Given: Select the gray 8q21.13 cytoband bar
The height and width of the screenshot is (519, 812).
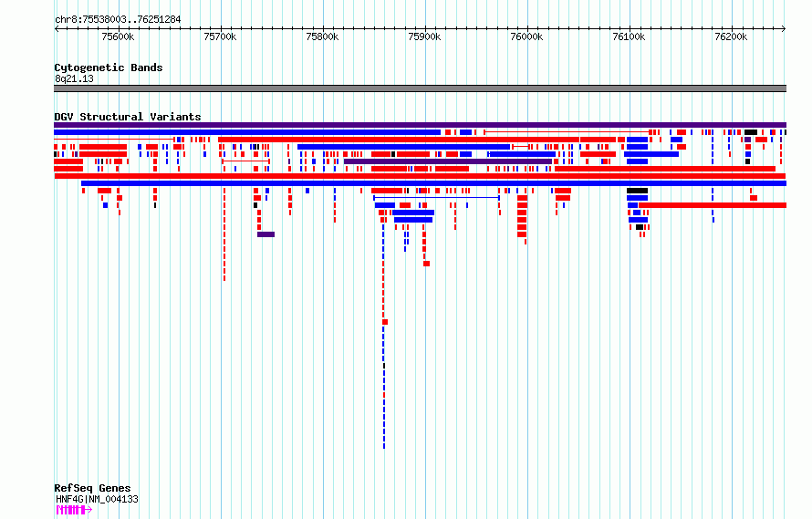Looking at the screenshot, I should click(x=420, y=88).
